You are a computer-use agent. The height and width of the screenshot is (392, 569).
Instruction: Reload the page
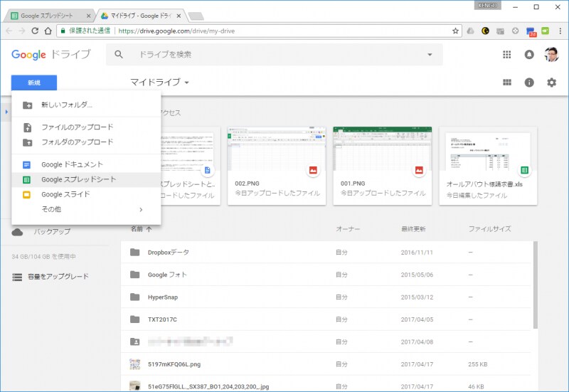(35, 31)
